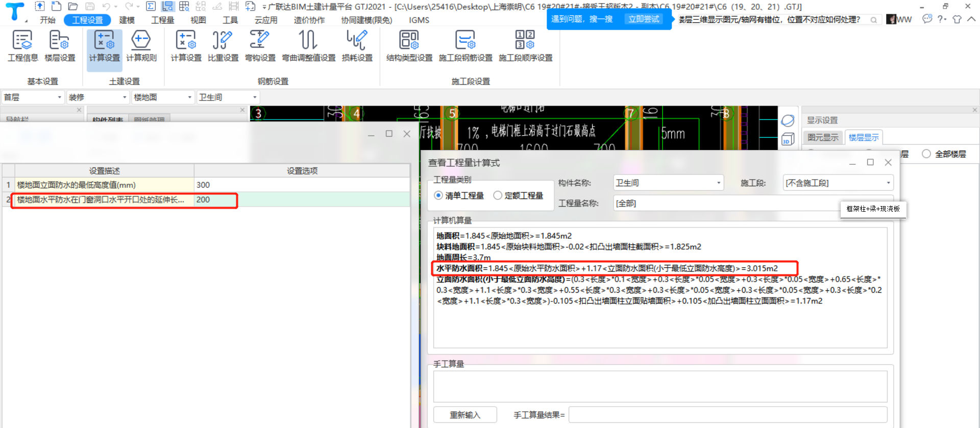Select 定额工程量 radio button
This screenshot has height=428, width=980.
point(498,195)
